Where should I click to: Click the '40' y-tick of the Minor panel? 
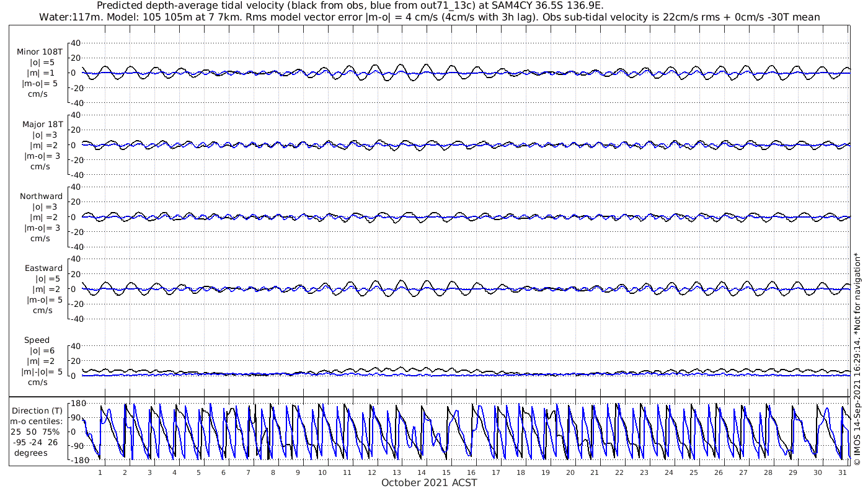point(76,43)
